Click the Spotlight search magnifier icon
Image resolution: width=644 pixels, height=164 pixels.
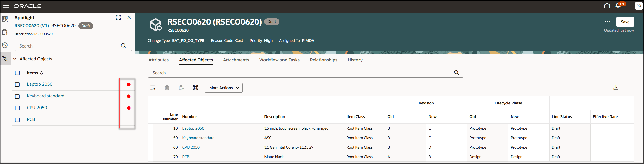pos(123,46)
